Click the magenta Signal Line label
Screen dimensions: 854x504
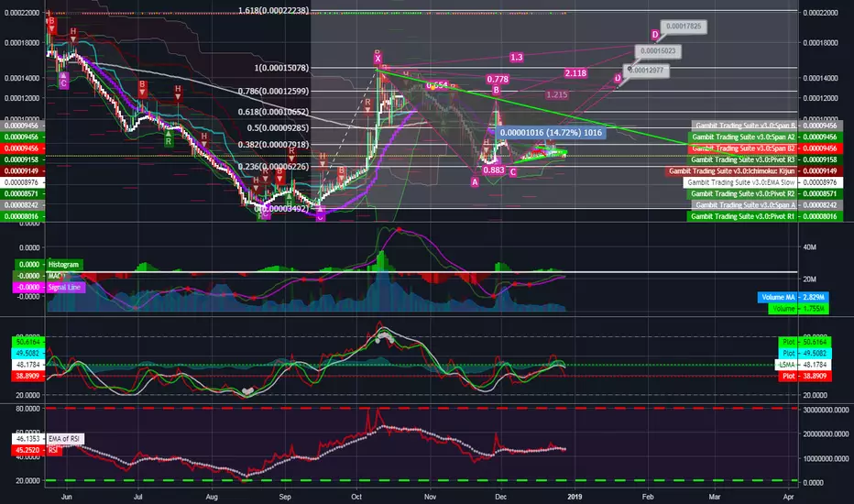pos(65,287)
